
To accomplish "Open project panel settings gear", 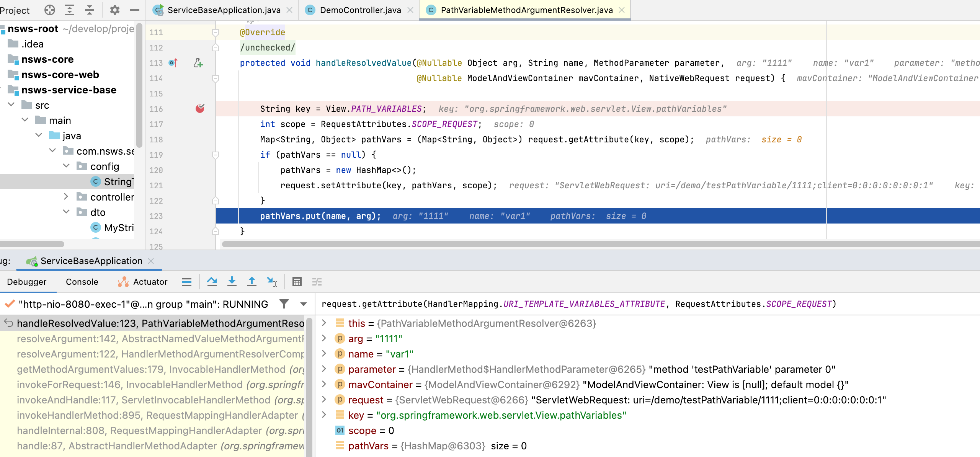I will pyautogui.click(x=114, y=10).
